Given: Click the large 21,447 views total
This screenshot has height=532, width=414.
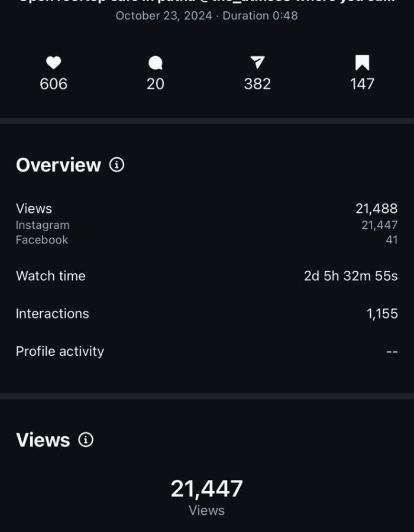Looking at the screenshot, I should pyautogui.click(x=207, y=489).
